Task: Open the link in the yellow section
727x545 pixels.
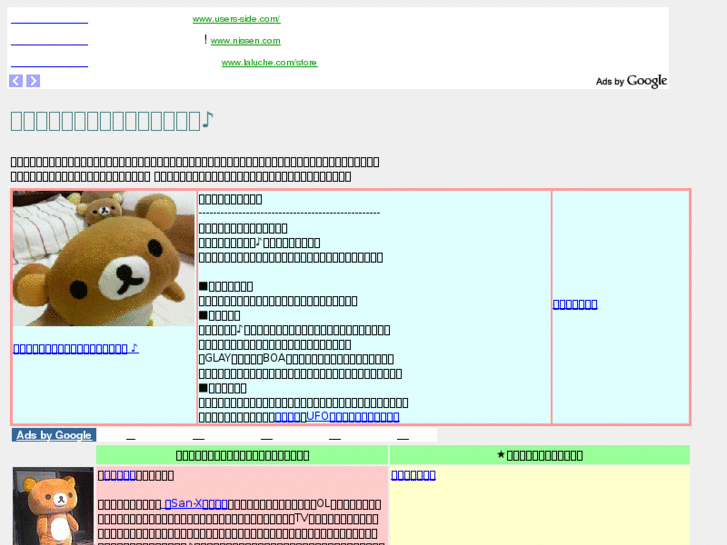Action: coord(413,475)
